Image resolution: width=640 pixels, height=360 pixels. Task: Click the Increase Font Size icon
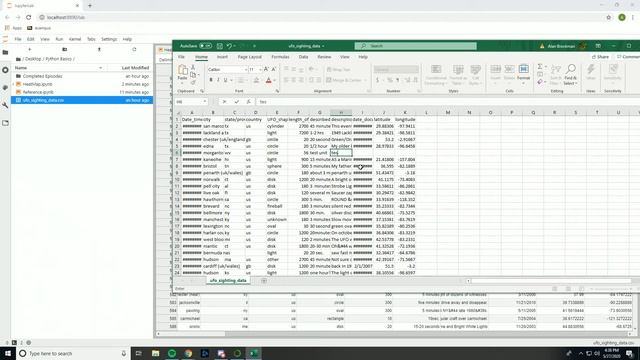pyautogui.click(x=266, y=69)
